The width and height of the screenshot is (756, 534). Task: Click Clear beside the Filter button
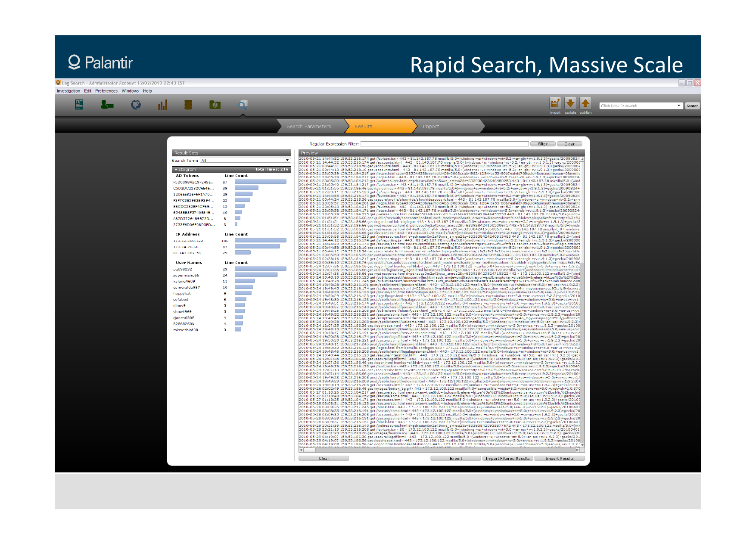point(569,144)
